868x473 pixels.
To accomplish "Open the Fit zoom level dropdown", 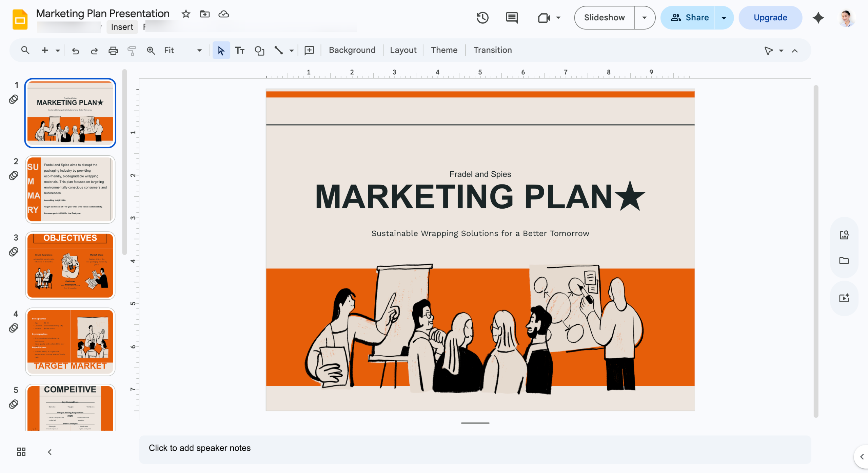I will [x=183, y=51].
